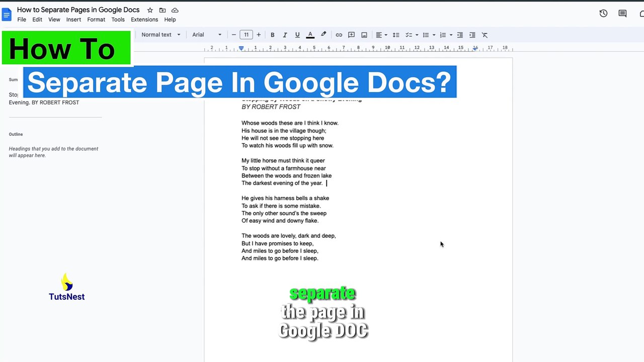Toggle the numbered list
This screenshot has width=644, height=362.
click(443, 35)
